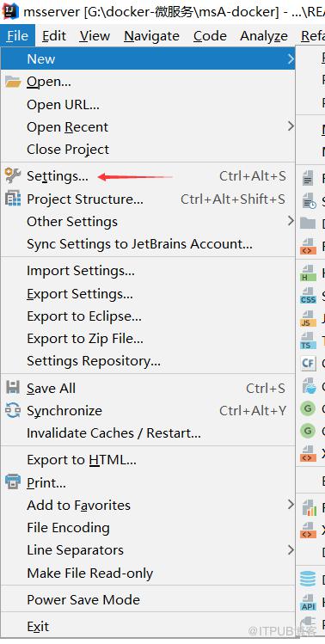Screen dimensions: 325x644
Task: Click the IntelliJ IDEA title bar logo
Action: pyautogui.click(x=9, y=11)
